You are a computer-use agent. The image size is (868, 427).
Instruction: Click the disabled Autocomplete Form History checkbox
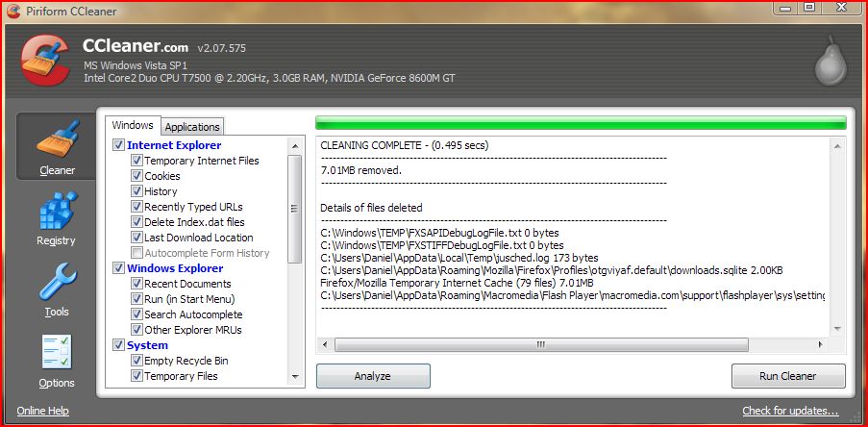pyautogui.click(x=136, y=253)
